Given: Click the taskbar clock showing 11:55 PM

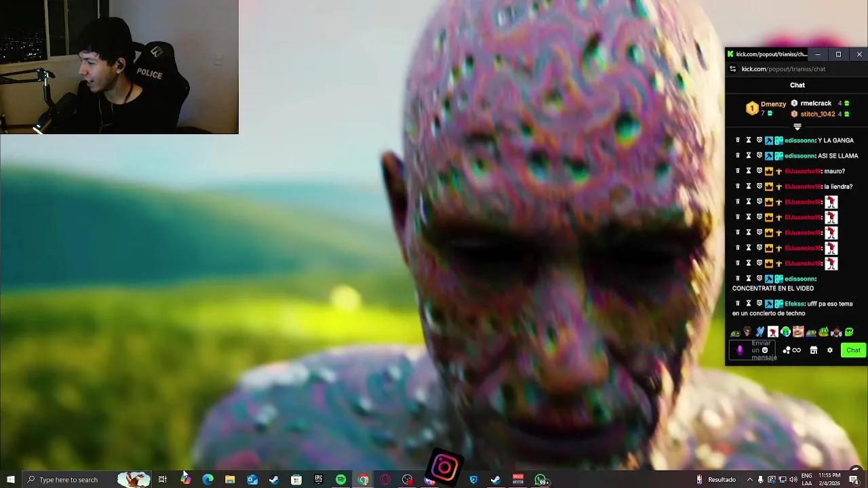Looking at the screenshot, I should (829, 480).
